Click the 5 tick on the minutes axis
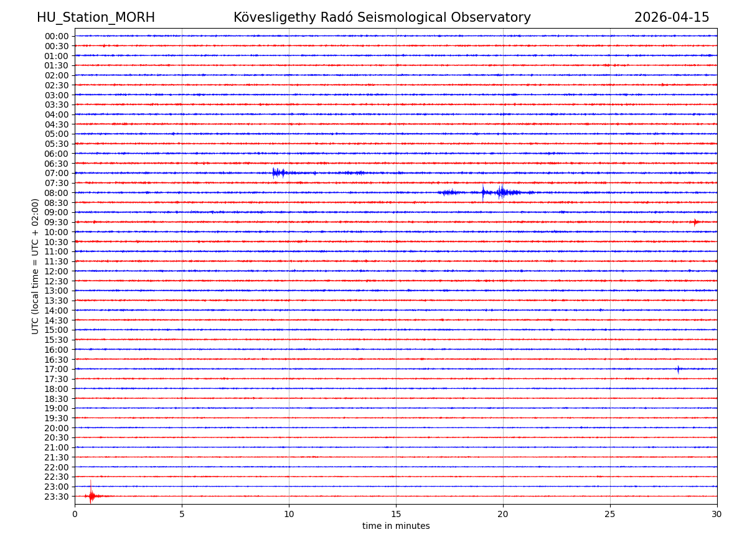 click(x=182, y=514)
